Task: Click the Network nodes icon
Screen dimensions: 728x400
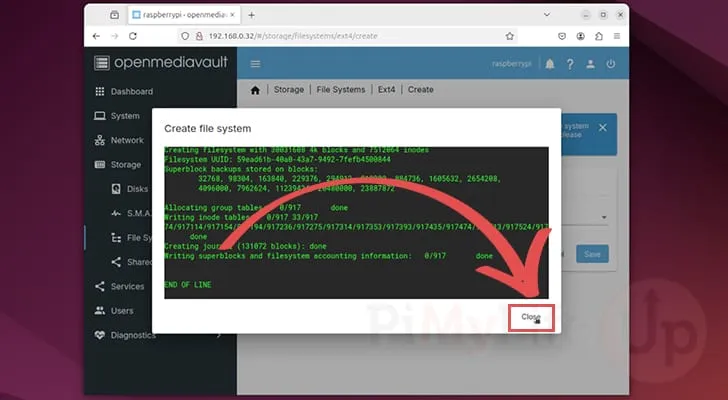Action: pyautogui.click(x=99, y=140)
